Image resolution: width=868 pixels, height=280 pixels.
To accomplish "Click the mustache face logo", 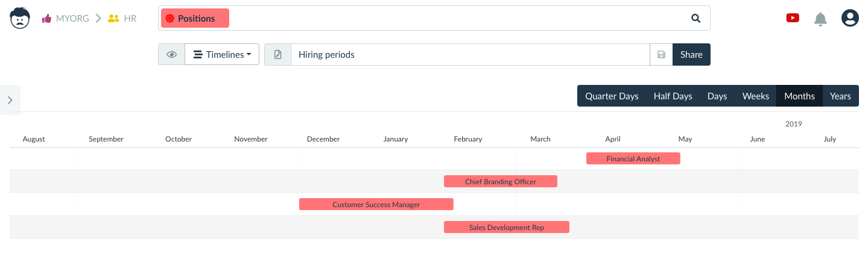I will [20, 18].
